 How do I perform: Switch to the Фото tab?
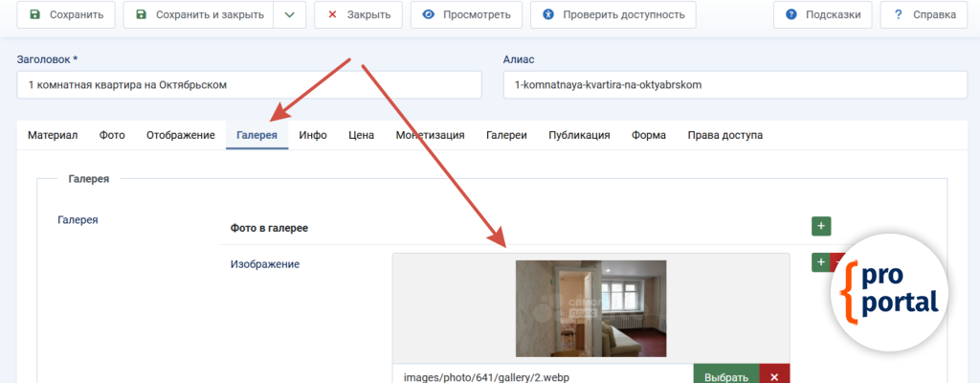click(112, 135)
